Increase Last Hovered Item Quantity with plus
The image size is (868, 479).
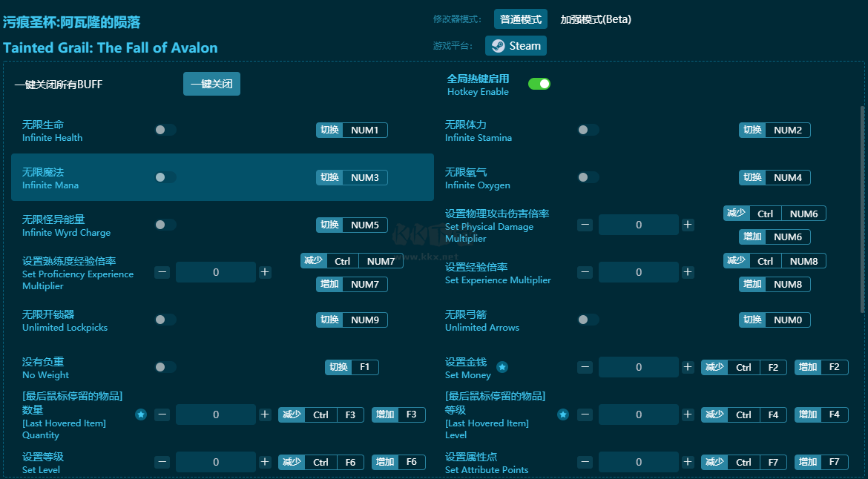click(x=265, y=414)
